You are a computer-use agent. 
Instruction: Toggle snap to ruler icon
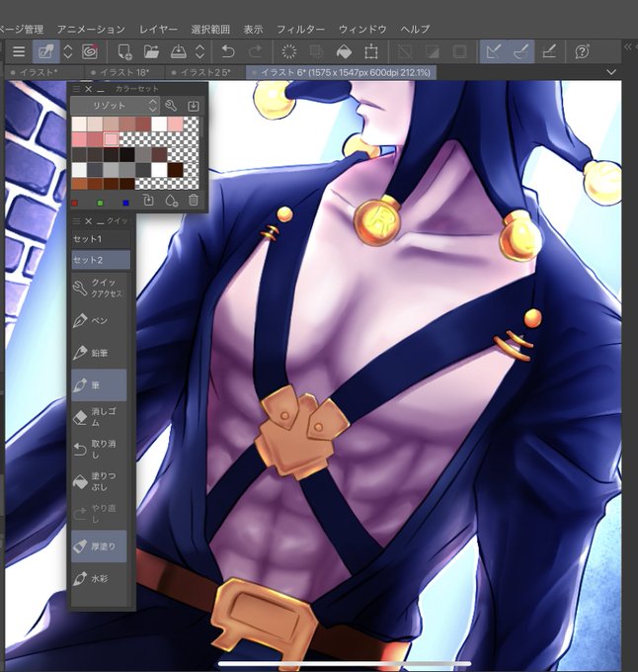[x=493, y=51]
